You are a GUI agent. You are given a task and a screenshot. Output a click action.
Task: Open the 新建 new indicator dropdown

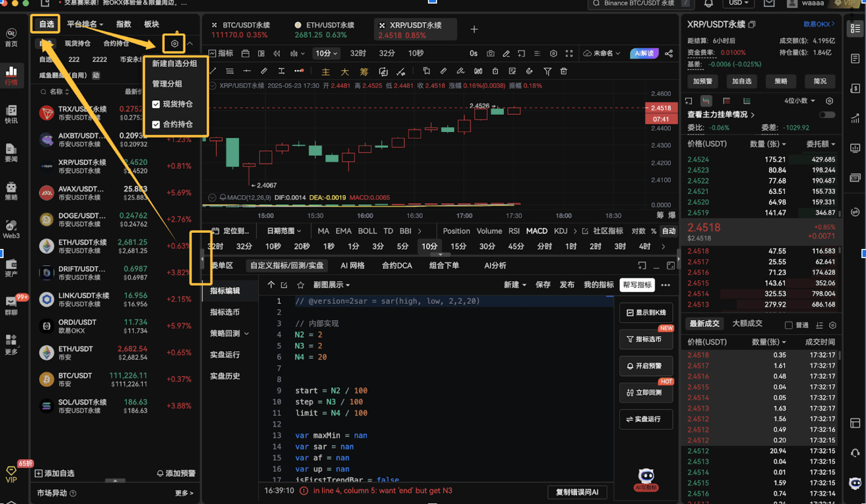coord(515,285)
